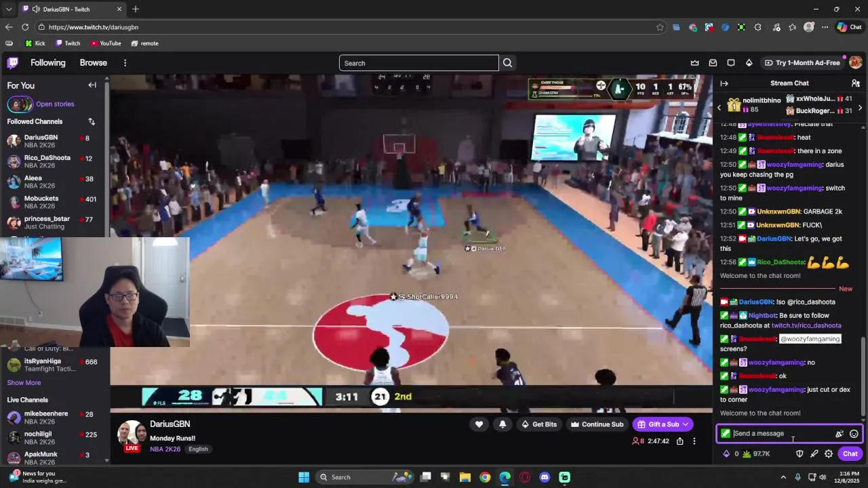The image size is (868, 488).
Task: Click the browser address bar URL
Action: (x=94, y=27)
